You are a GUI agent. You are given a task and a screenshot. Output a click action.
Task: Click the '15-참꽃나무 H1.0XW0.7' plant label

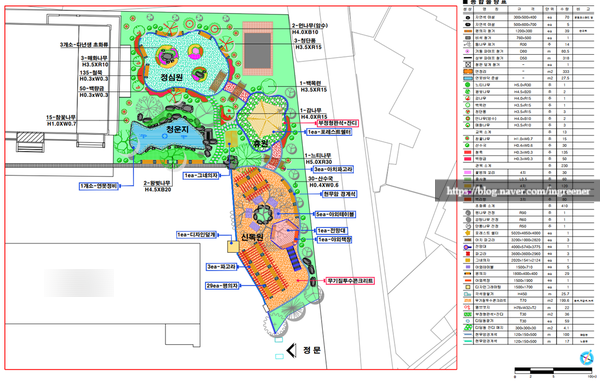click(x=61, y=121)
